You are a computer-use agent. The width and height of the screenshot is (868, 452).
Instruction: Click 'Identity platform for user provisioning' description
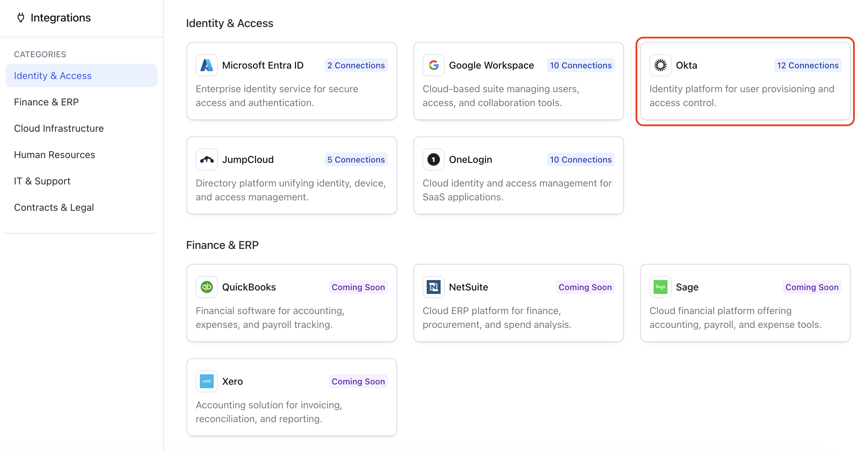click(742, 96)
